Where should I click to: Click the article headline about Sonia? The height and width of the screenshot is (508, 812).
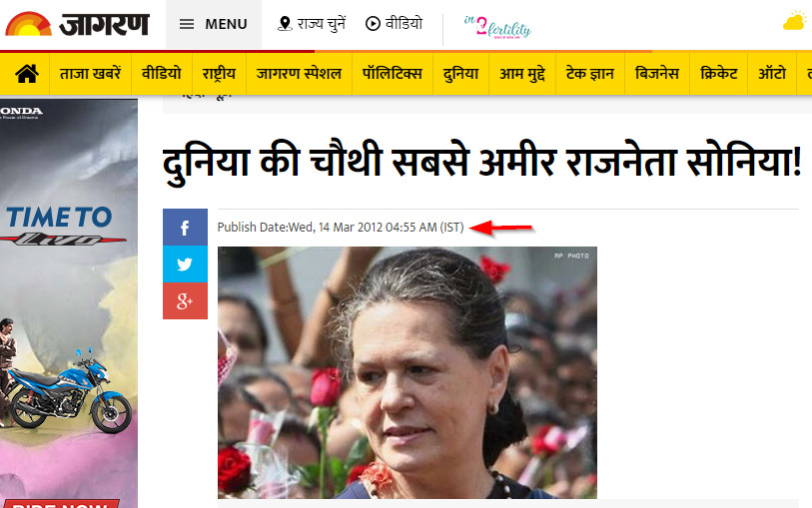[x=482, y=162]
